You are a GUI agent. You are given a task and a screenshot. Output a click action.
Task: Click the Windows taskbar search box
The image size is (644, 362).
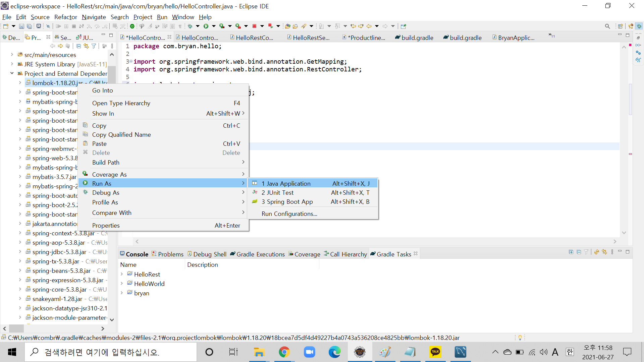coord(111,352)
